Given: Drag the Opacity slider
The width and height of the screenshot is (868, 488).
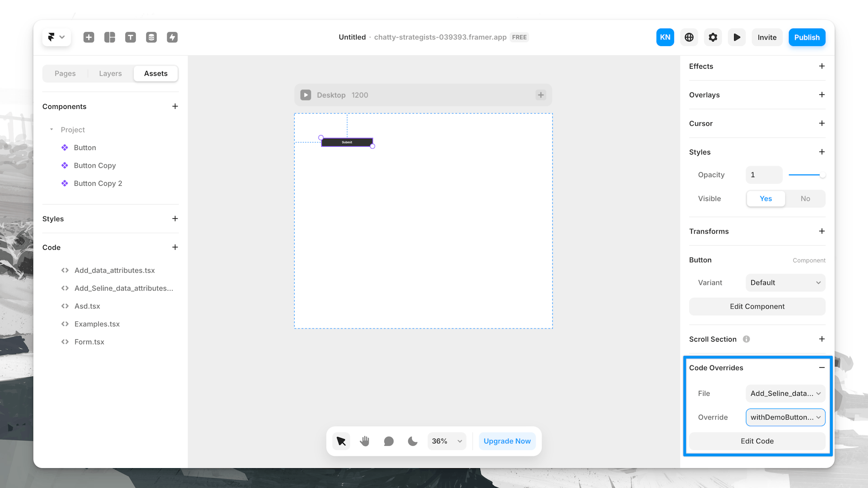Looking at the screenshot, I should [821, 174].
